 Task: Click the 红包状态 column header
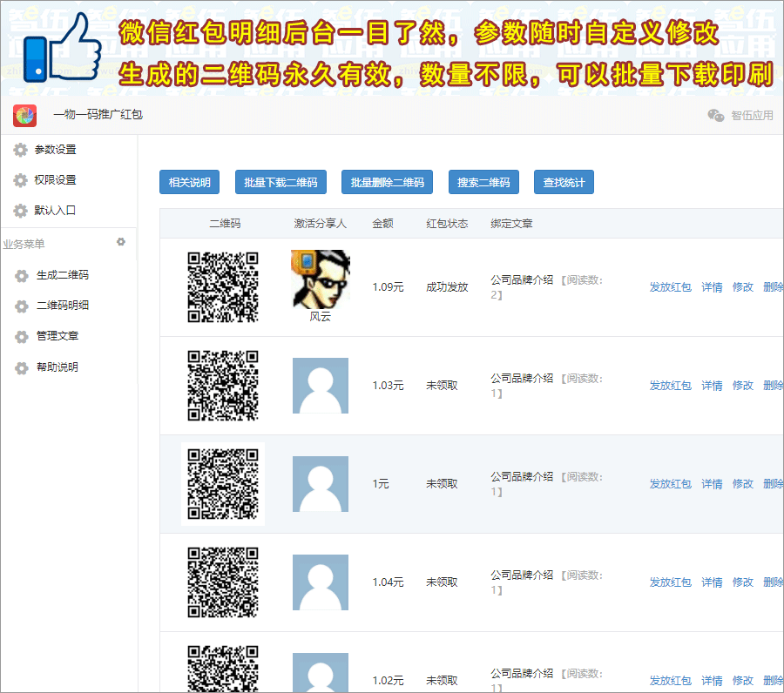tap(447, 224)
